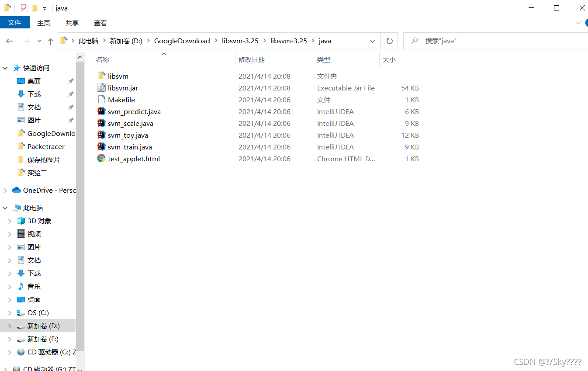The width and height of the screenshot is (588, 371).
Task: Click the test_applet.html Chrome icon
Action: [101, 159]
